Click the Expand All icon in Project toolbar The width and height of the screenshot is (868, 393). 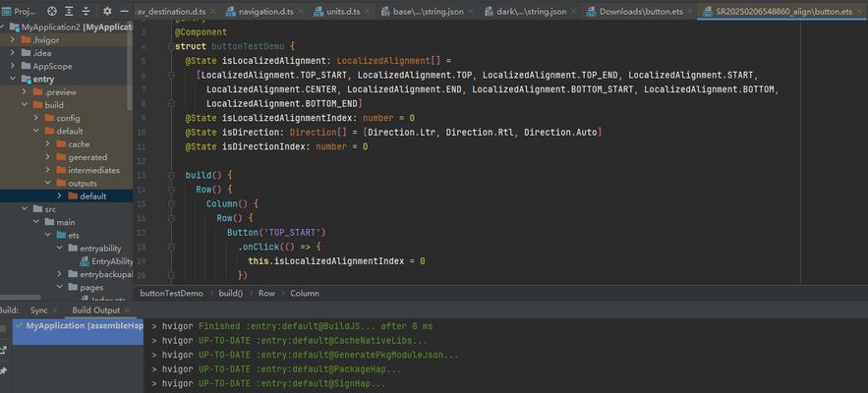click(x=69, y=11)
